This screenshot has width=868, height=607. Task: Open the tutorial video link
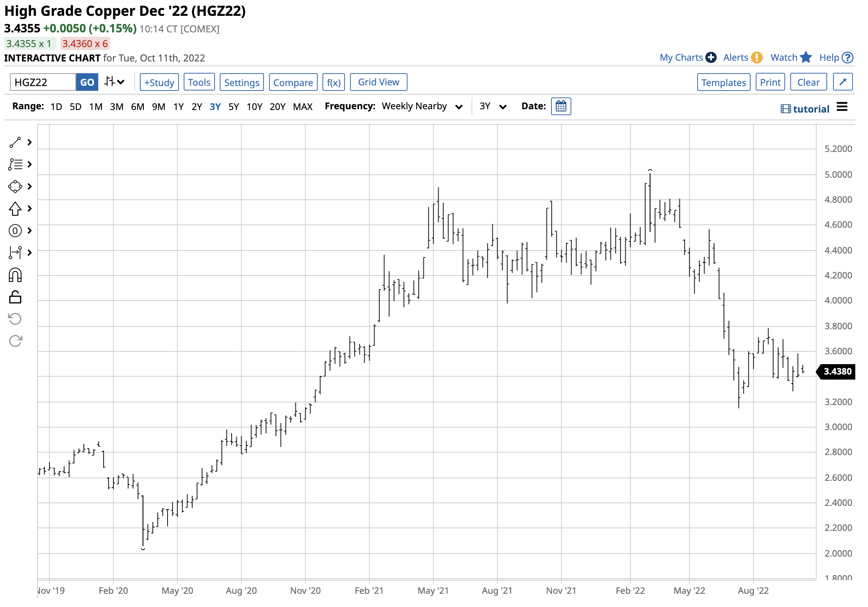[805, 109]
